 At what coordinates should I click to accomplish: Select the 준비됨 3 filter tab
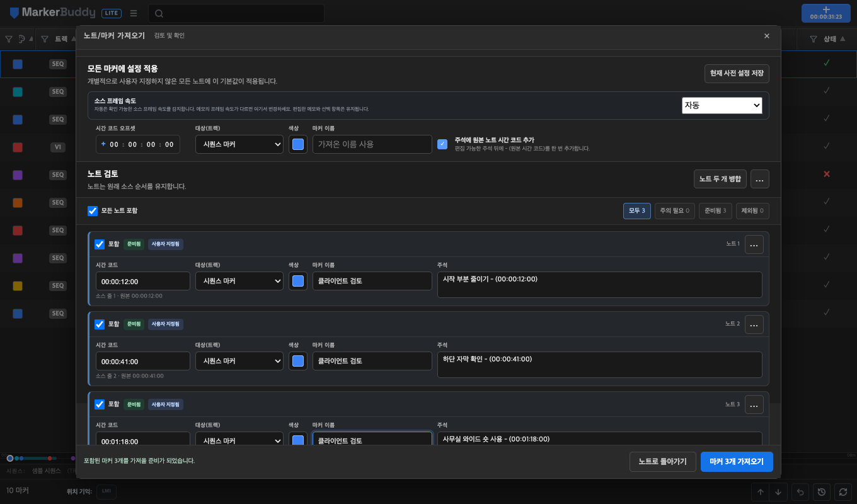[715, 211]
